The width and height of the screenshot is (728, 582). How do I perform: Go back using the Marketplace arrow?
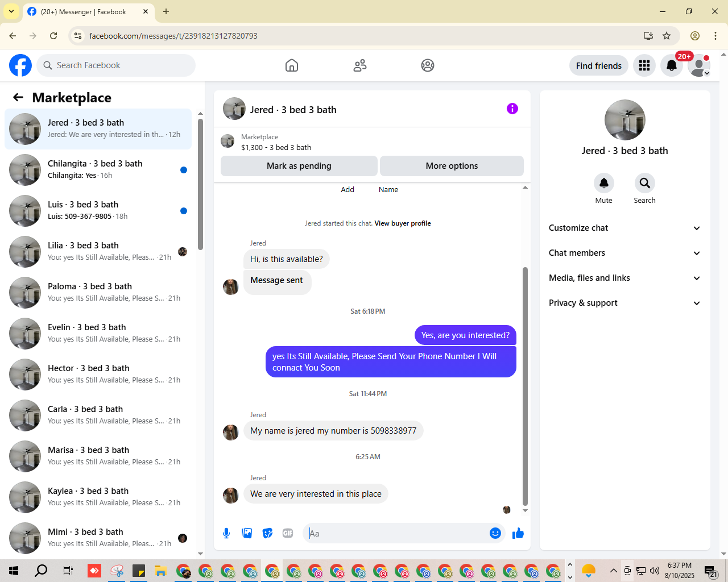click(18, 98)
